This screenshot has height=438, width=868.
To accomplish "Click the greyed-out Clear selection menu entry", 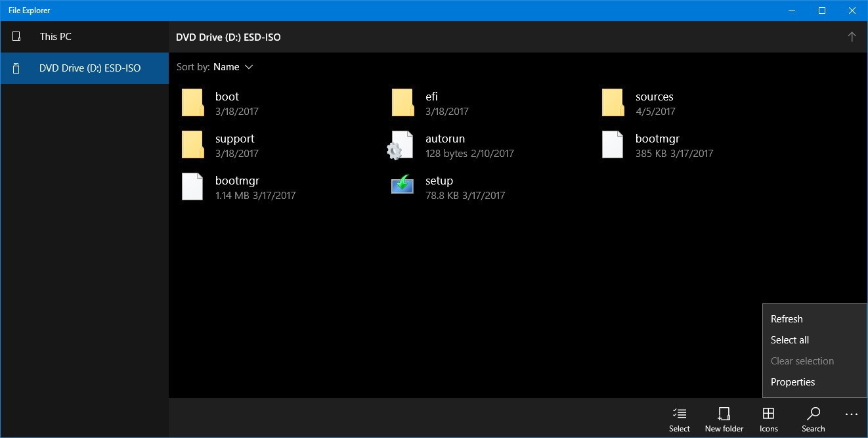I will pyautogui.click(x=814, y=361).
